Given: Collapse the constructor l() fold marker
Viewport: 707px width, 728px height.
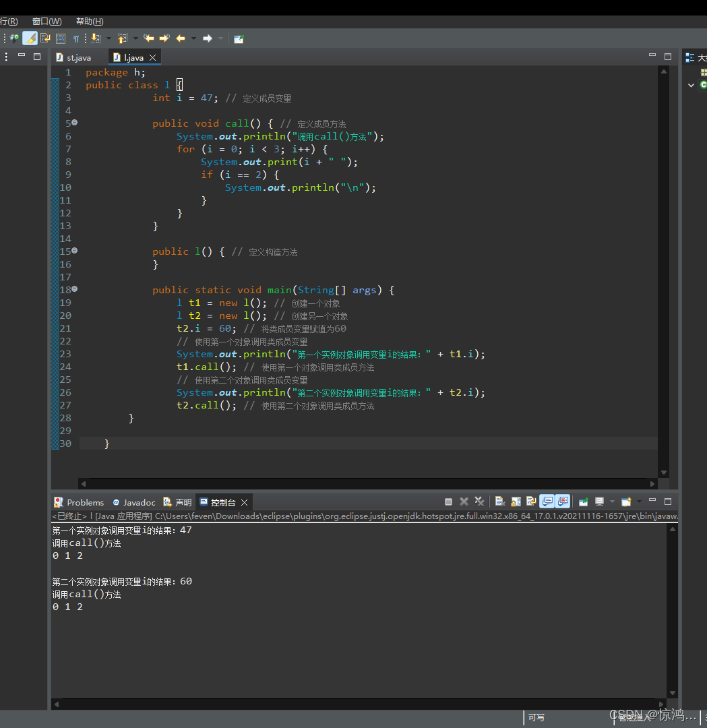Looking at the screenshot, I should pyautogui.click(x=74, y=251).
